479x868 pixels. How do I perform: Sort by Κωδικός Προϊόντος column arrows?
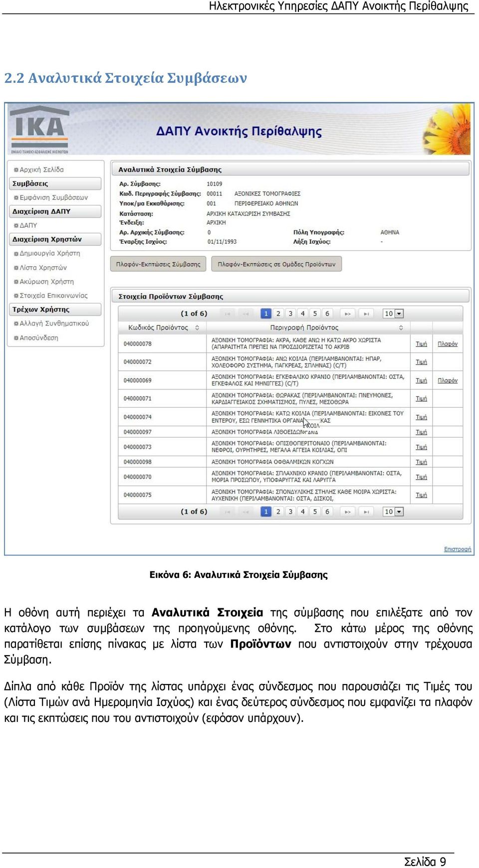click(x=197, y=328)
